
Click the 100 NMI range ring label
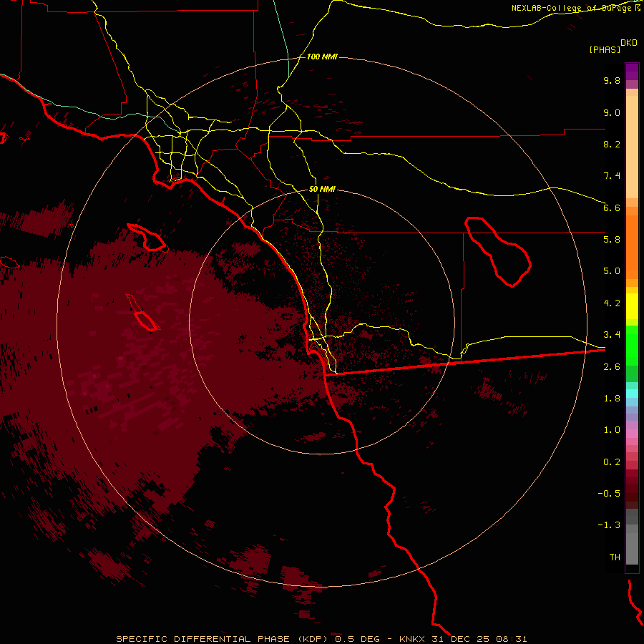322,57
